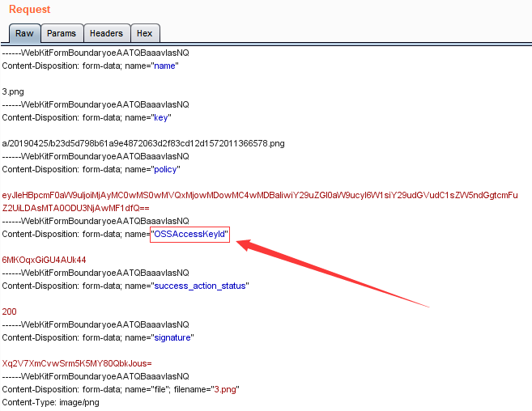This screenshot has height=411, width=532.
Task: Click the signature value Xq2V7XmCvwSrm5K5MY80QbkJous=
Action: [x=77, y=363]
